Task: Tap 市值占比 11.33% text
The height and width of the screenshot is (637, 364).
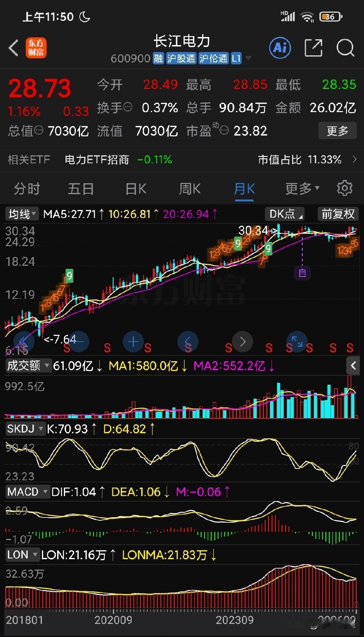Action: click(x=300, y=159)
